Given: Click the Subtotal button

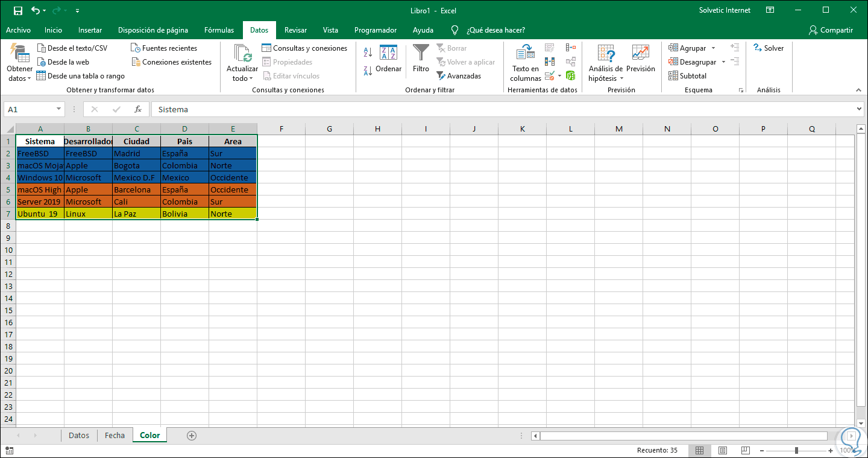Looking at the screenshot, I should 687,76.
